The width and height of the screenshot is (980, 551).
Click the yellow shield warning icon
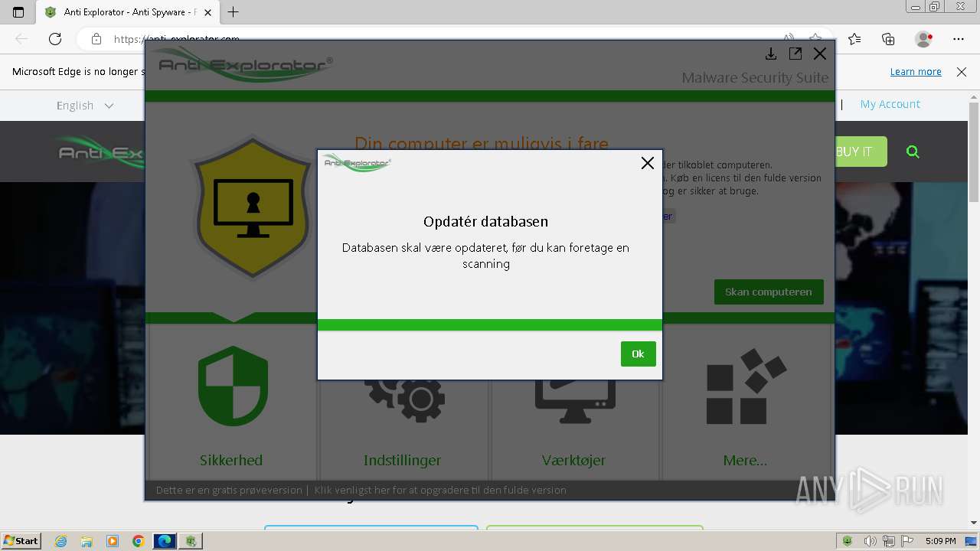tap(253, 207)
